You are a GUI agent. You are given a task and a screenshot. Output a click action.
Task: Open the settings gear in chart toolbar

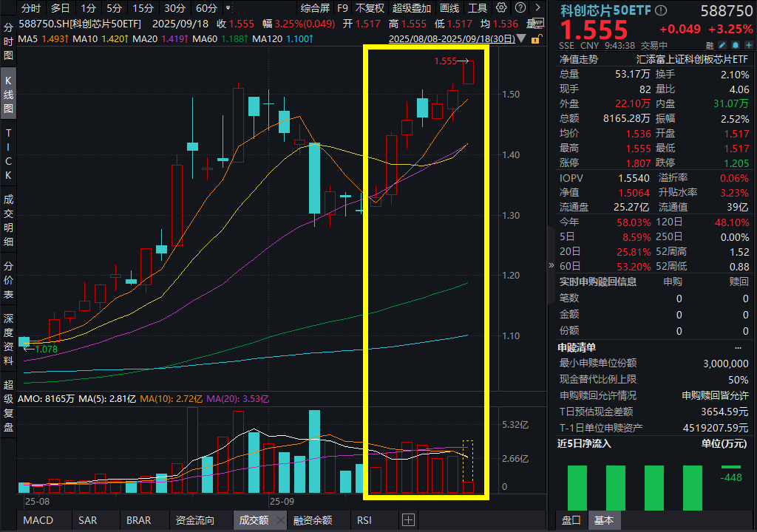coord(503,8)
